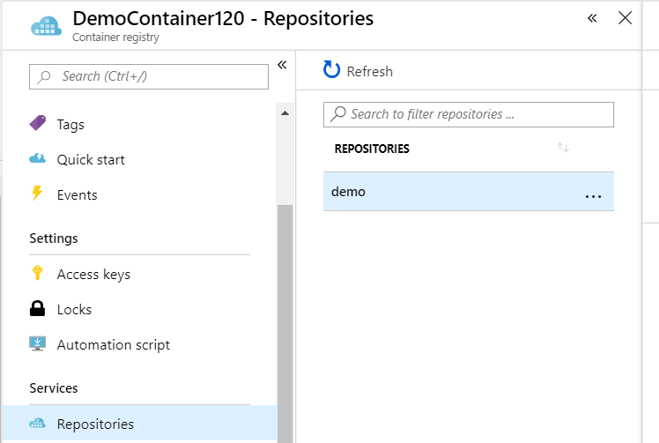Click the REPOSITORIES column header
Screen dimensions: 659x443
[372, 148]
